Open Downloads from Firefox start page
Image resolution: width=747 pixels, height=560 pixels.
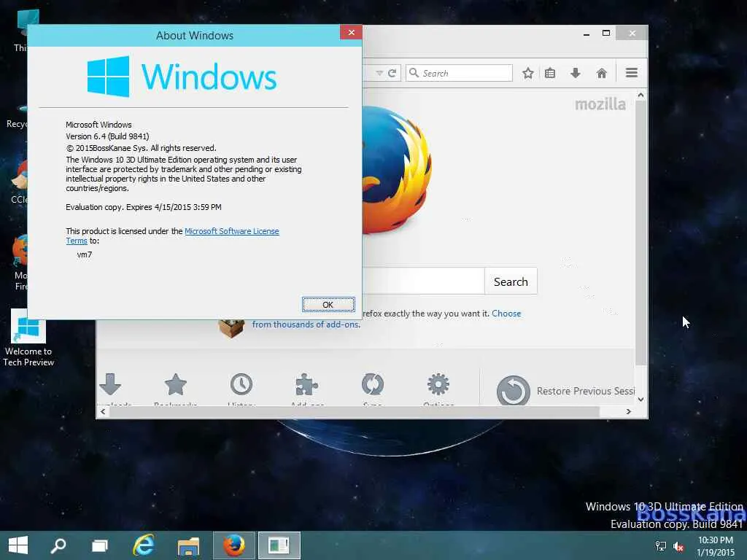(x=111, y=386)
